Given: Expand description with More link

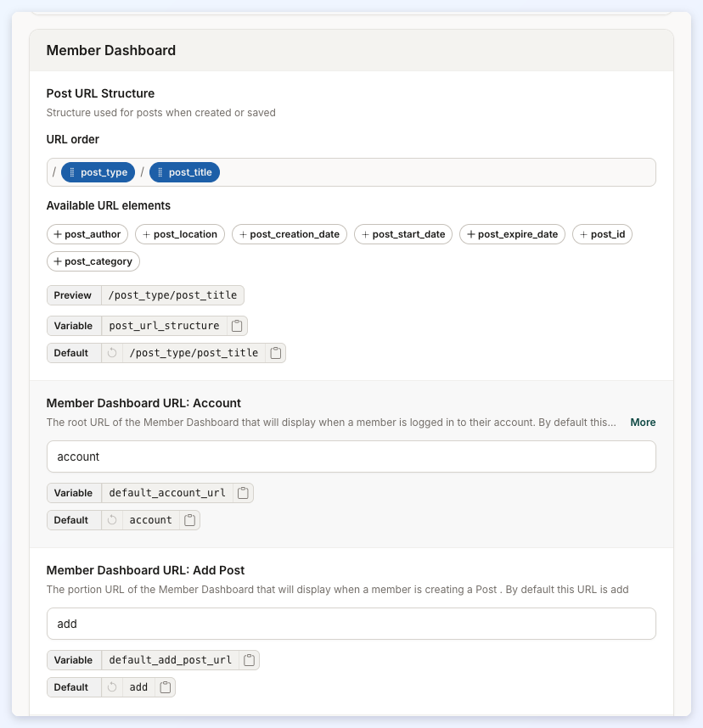Looking at the screenshot, I should (643, 423).
